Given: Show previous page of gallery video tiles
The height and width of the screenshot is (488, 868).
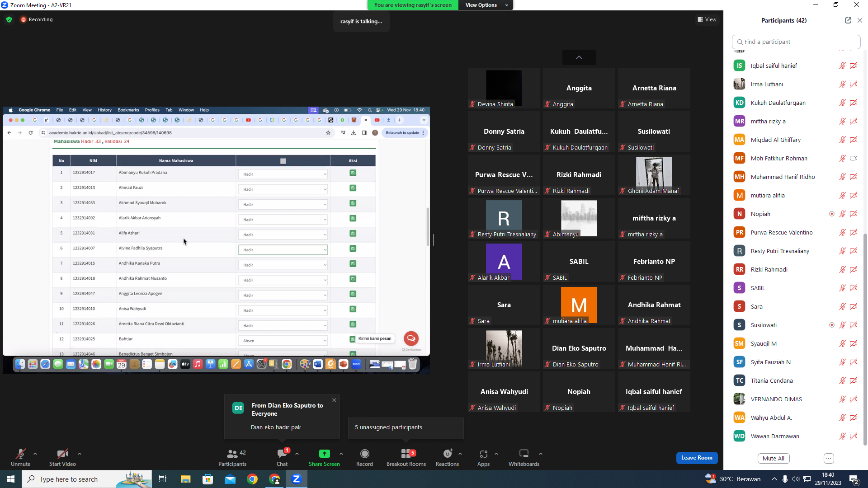Looking at the screenshot, I should coord(579,57).
